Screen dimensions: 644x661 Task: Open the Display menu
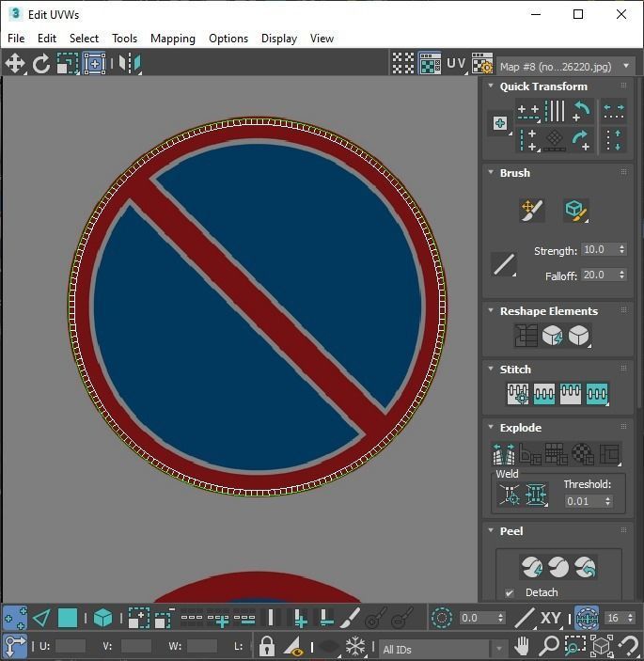[279, 39]
